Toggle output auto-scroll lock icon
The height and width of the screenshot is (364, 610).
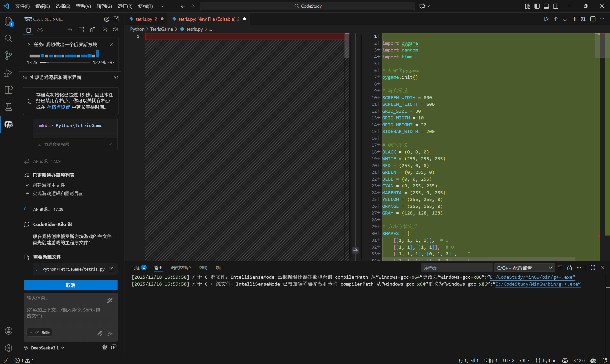(569, 268)
